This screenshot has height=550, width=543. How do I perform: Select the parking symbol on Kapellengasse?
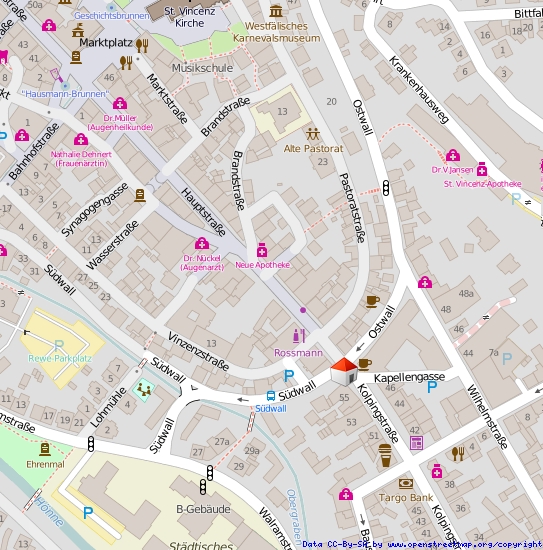tap(432, 387)
